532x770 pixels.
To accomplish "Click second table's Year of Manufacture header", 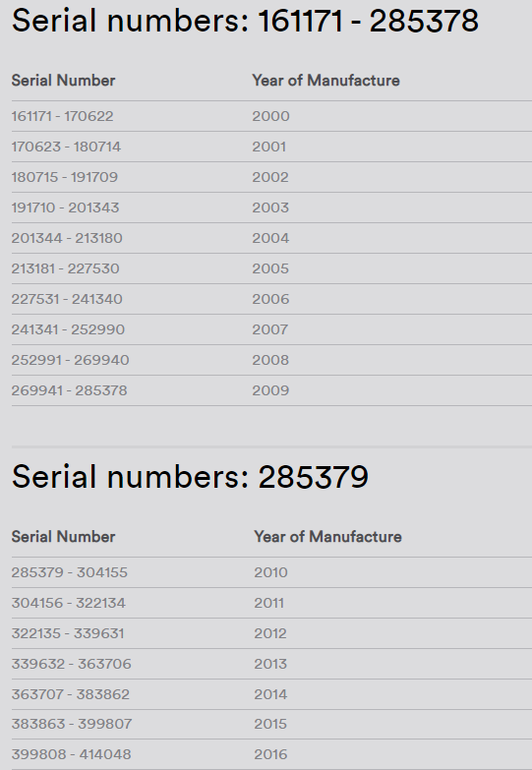I will pos(327,537).
